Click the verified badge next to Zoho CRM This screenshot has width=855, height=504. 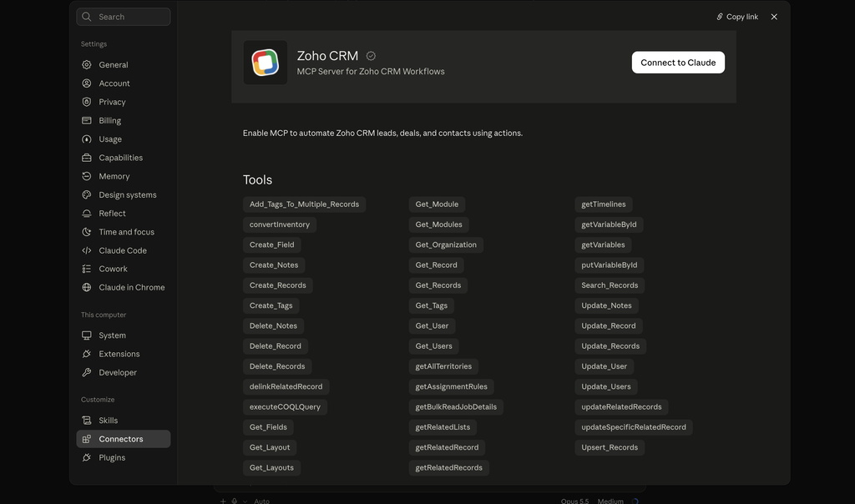(371, 56)
